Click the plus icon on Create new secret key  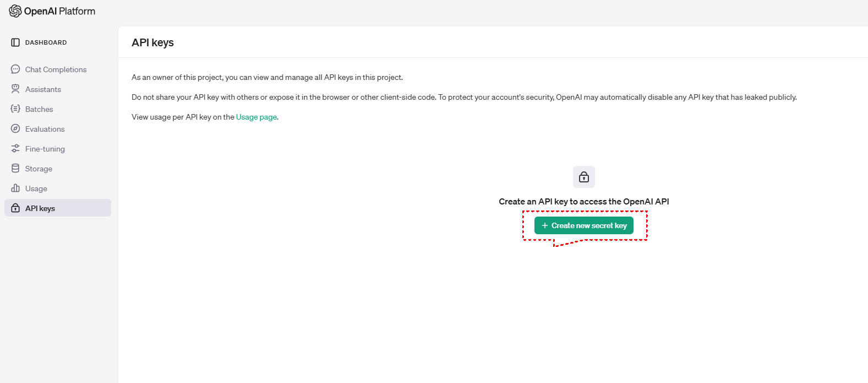point(545,225)
